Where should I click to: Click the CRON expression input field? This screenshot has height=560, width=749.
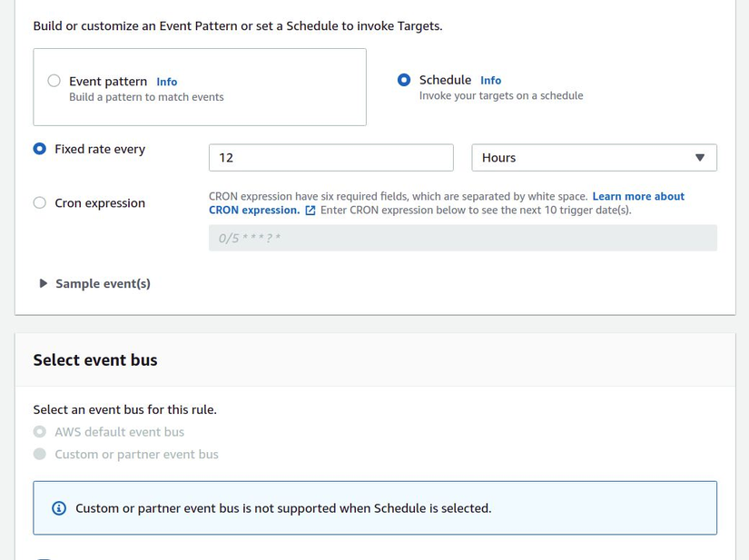(462, 238)
